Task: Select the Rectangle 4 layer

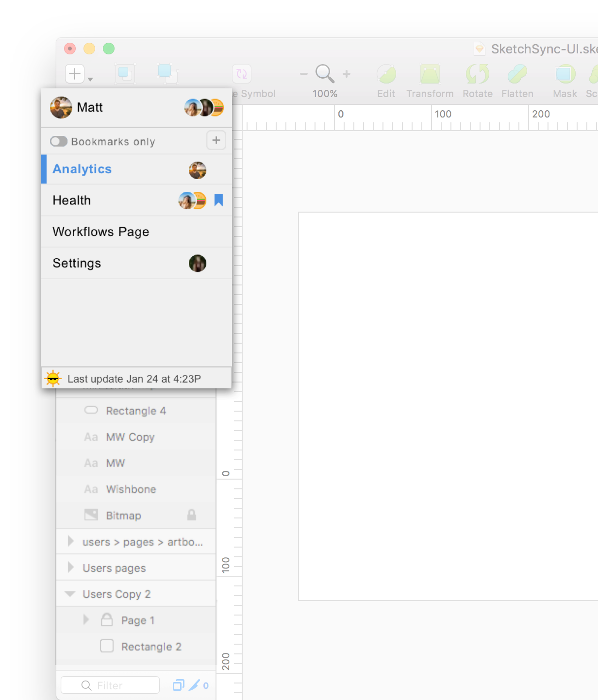Action: point(136,411)
